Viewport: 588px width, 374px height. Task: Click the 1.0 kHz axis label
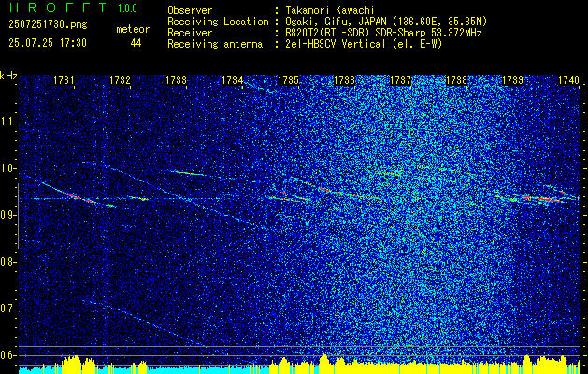point(7,168)
